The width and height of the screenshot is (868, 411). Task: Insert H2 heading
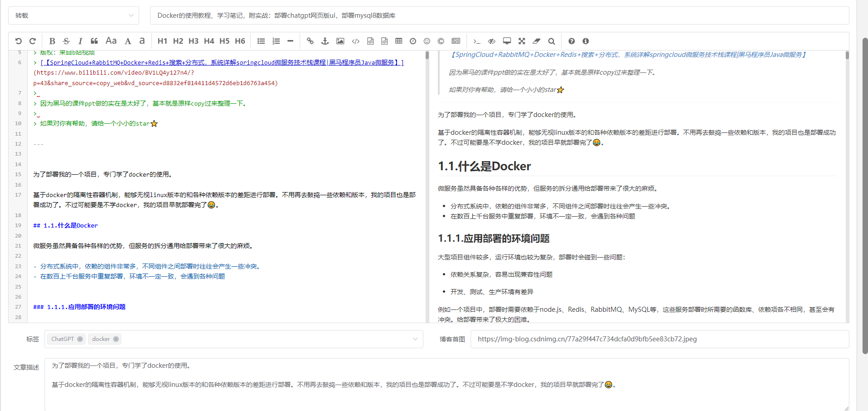click(x=178, y=41)
